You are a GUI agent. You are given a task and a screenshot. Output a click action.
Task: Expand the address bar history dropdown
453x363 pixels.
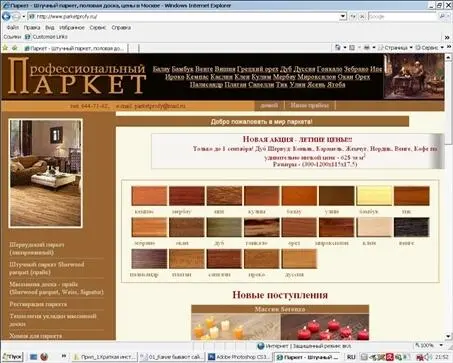pos(343,16)
